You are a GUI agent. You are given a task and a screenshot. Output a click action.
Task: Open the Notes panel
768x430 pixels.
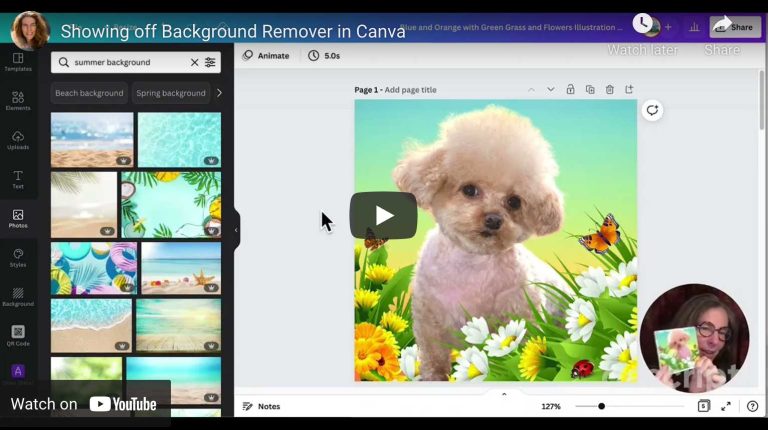262,406
